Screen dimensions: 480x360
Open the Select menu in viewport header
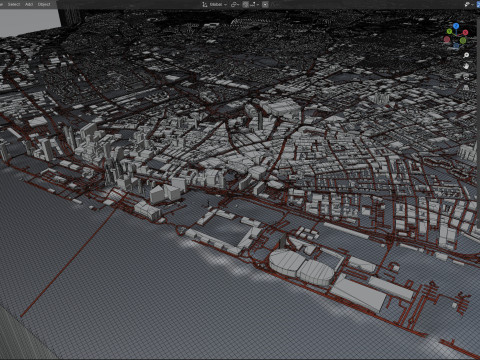pos(14,4)
